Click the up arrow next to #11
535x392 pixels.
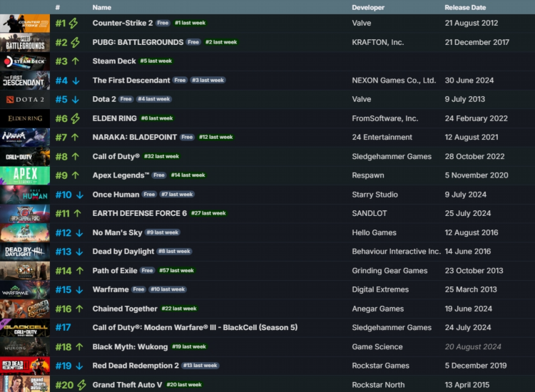pyautogui.click(x=78, y=213)
